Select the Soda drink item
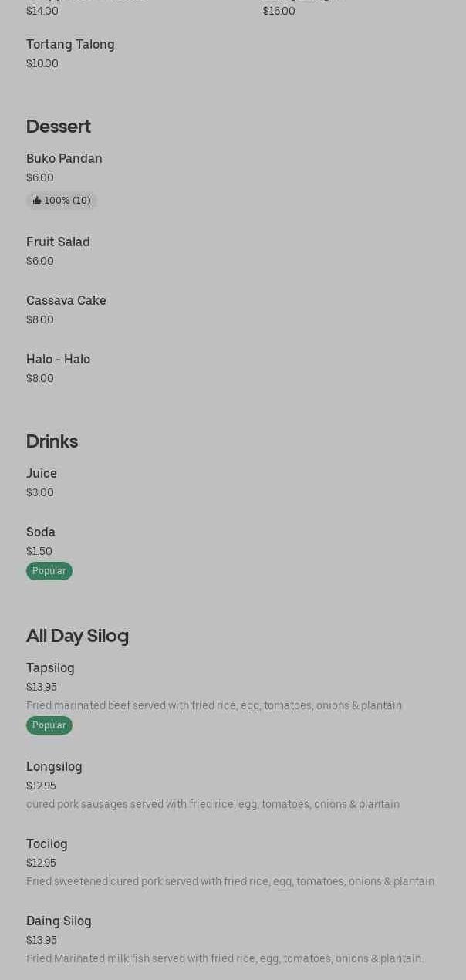This screenshot has width=466, height=980. (x=41, y=532)
